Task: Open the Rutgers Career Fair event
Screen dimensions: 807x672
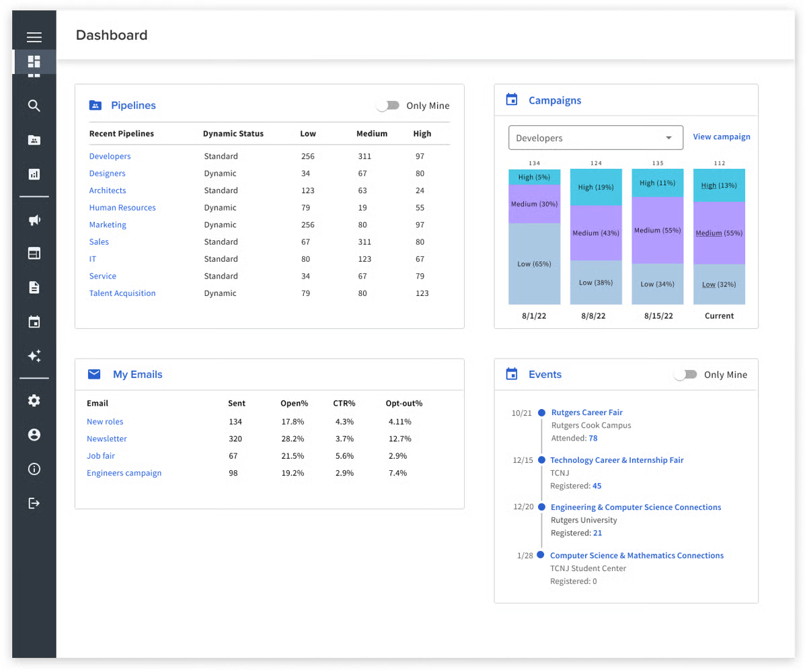Action: coord(586,412)
